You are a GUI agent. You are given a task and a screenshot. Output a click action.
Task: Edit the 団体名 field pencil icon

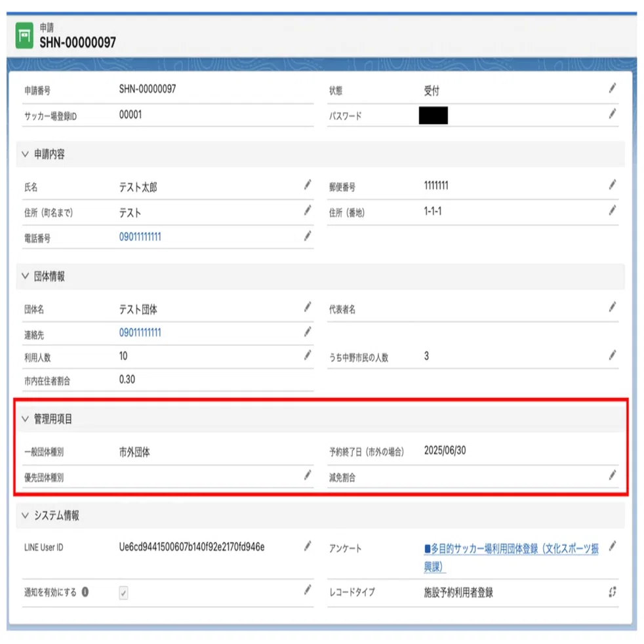tap(308, 307)
